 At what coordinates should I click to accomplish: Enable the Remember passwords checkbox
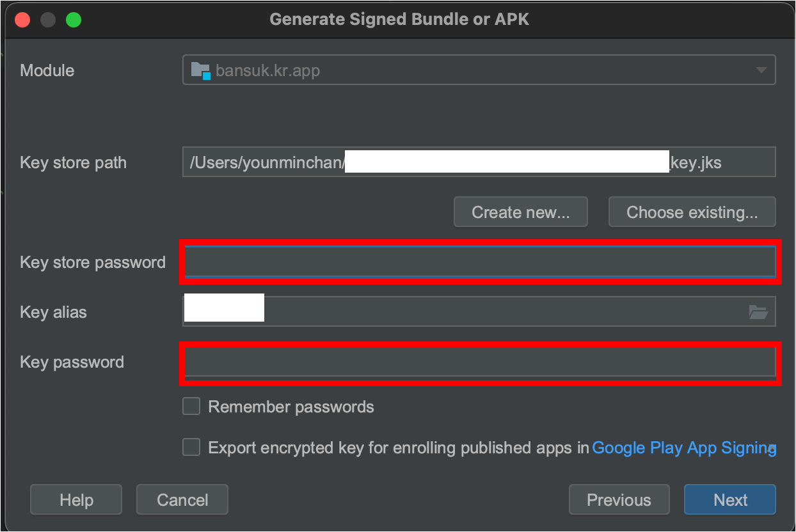pos(191,406)
